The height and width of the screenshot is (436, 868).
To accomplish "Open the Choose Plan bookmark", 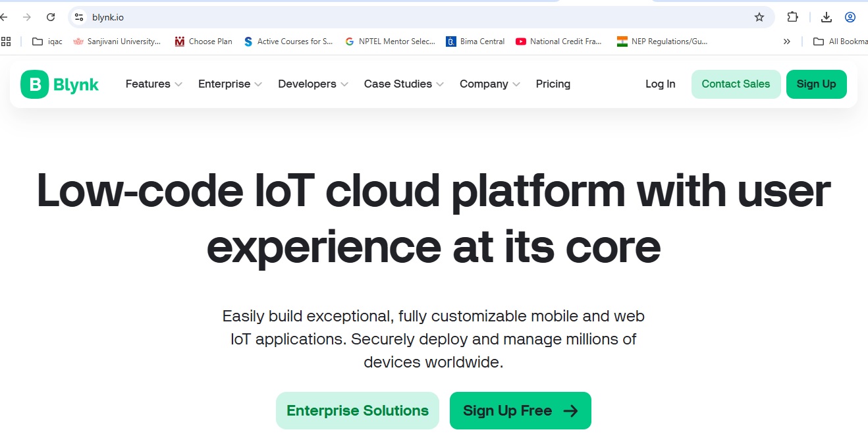I will tap(203, 41).
